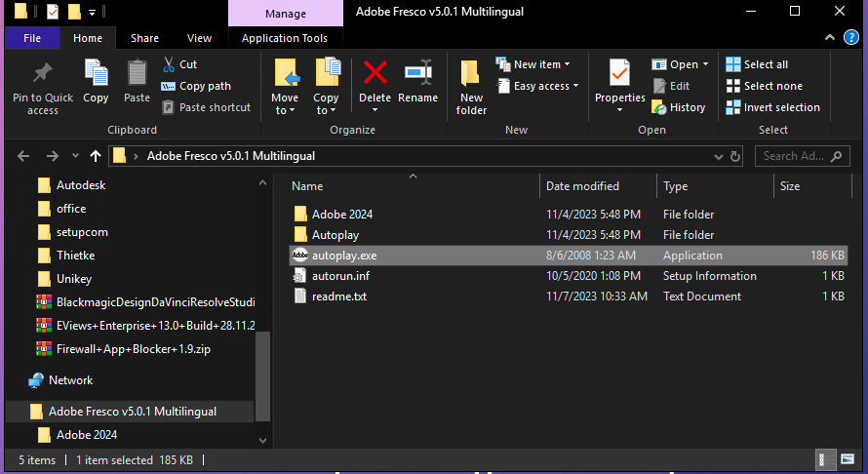Click the Paste clipboard icon

[137, 74]
